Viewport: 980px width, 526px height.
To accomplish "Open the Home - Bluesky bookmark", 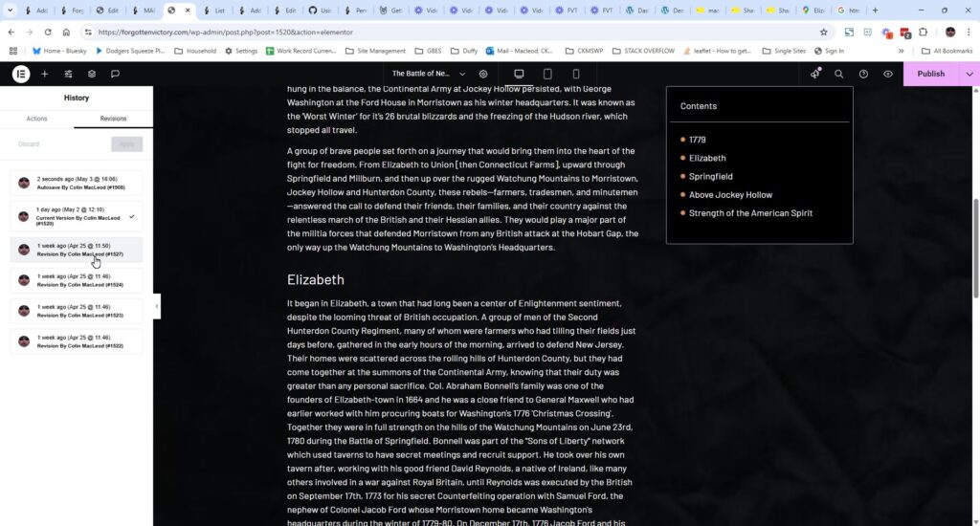I will pyautogui.click(x=60, y=51).
